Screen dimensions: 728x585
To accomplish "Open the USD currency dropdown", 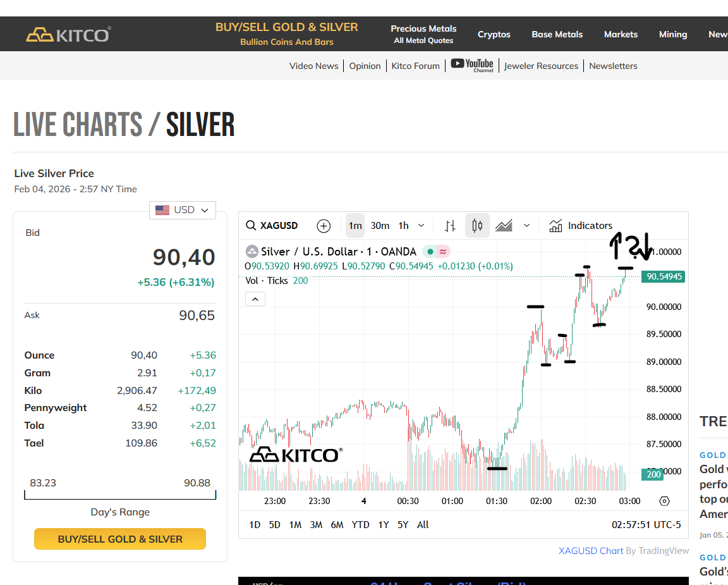I will [183, 210].
